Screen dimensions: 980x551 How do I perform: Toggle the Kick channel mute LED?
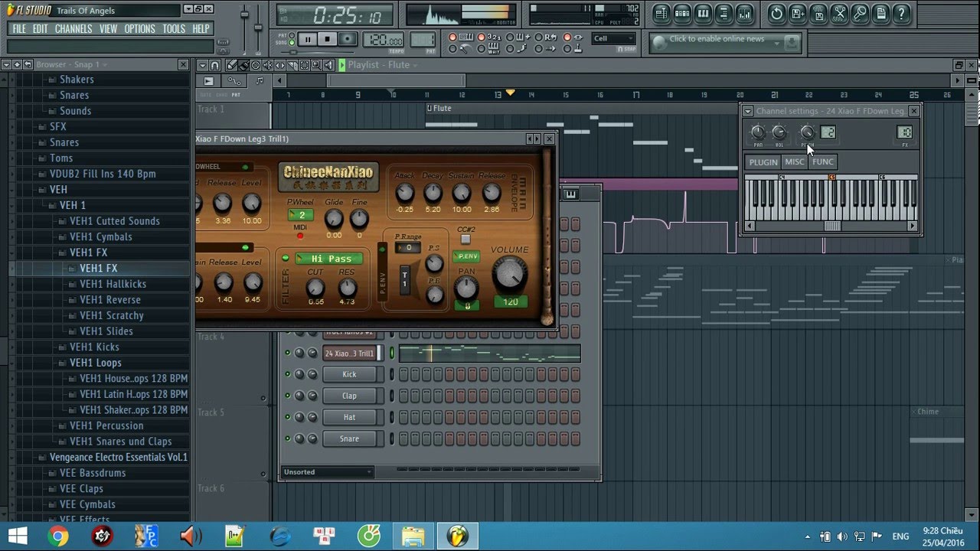click(288, 374)
